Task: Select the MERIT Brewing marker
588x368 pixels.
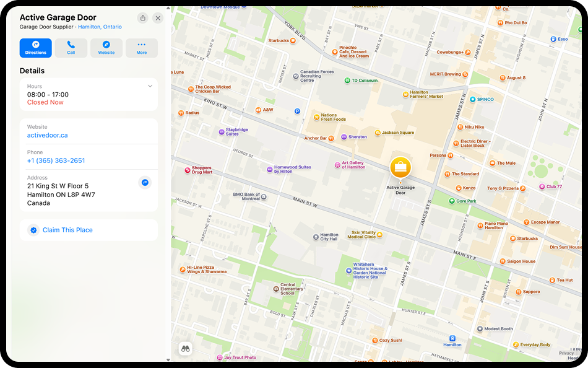Action: click(465, 74)
